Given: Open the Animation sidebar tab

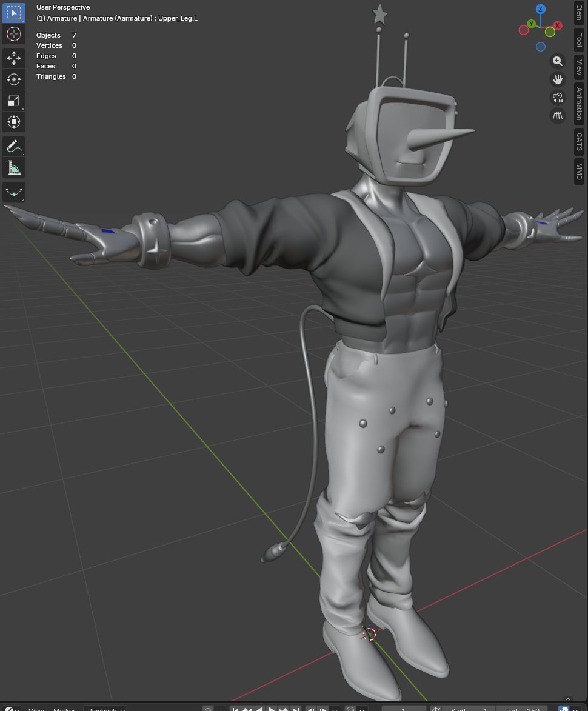Looking at the screenshot, I should click(579, 104).
